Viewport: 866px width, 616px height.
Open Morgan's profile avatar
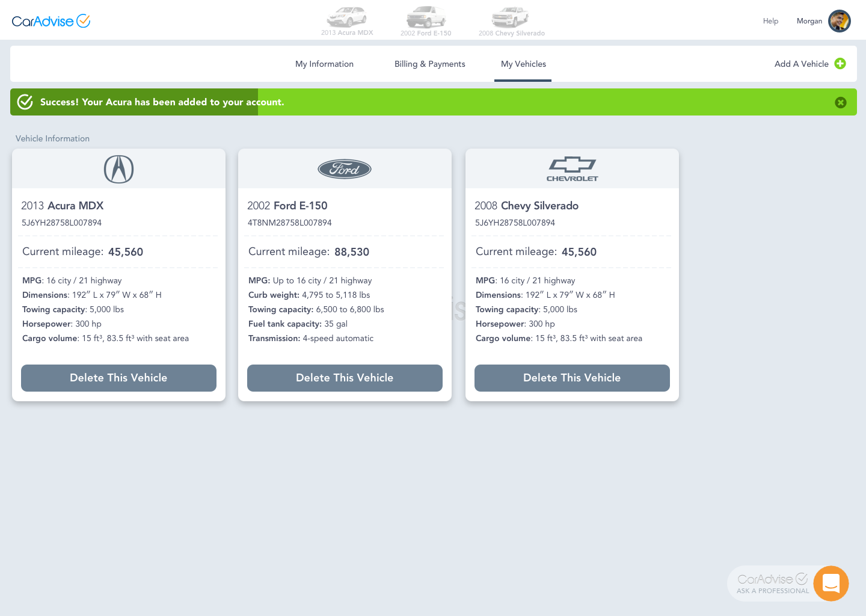click(x=840, y=21)
